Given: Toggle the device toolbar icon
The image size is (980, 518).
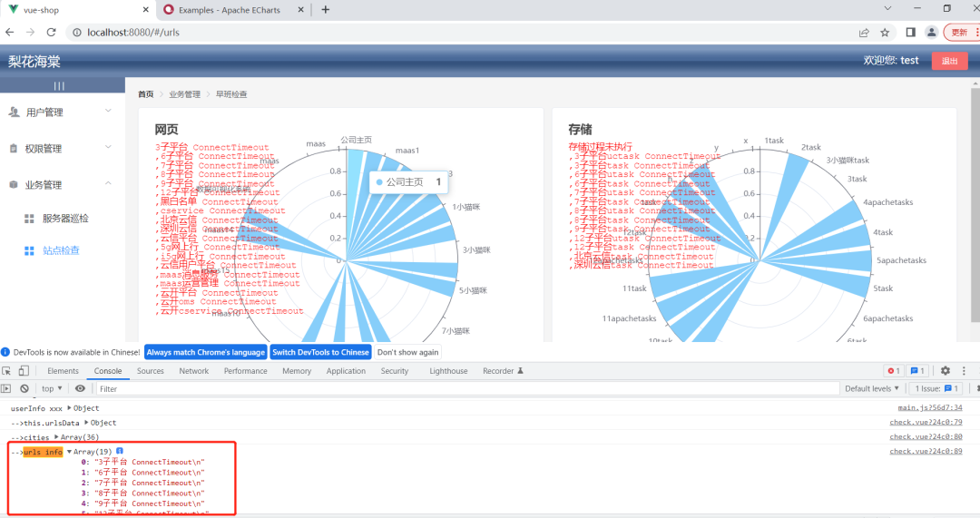Looking at the screenshot, I should (23, 370).
